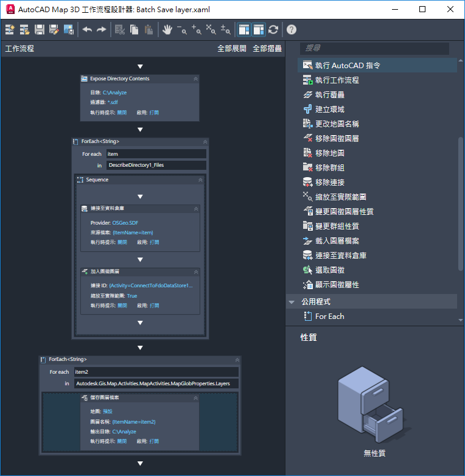Click 全部摺疊 to collapse all activities
The width and height of the screenshot is (465, 476).
point(267,49)
